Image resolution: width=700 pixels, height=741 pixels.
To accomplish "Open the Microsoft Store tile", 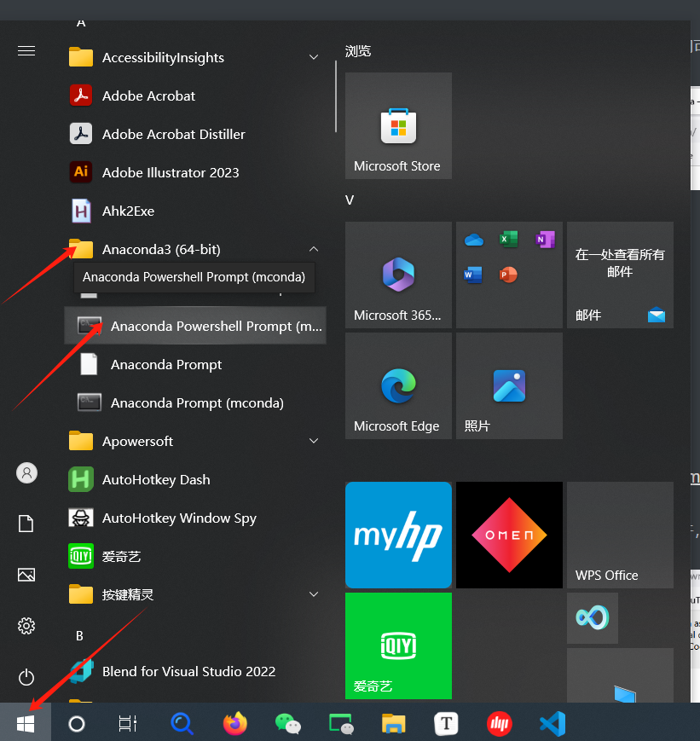I will point(398,125).
